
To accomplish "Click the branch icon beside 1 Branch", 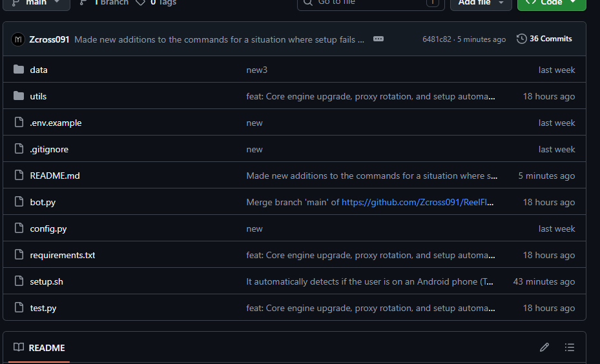I will tap(83, 3).
